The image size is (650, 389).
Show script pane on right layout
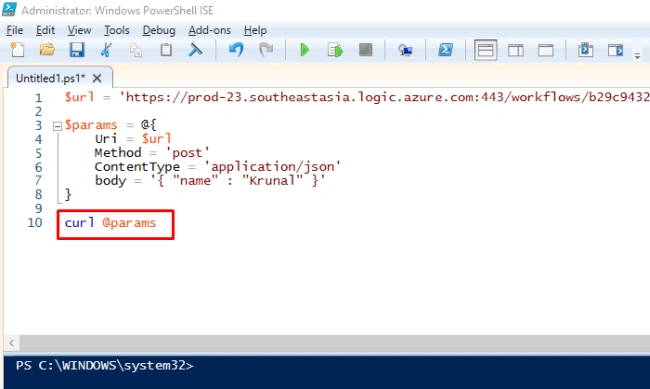pos(516,50)
